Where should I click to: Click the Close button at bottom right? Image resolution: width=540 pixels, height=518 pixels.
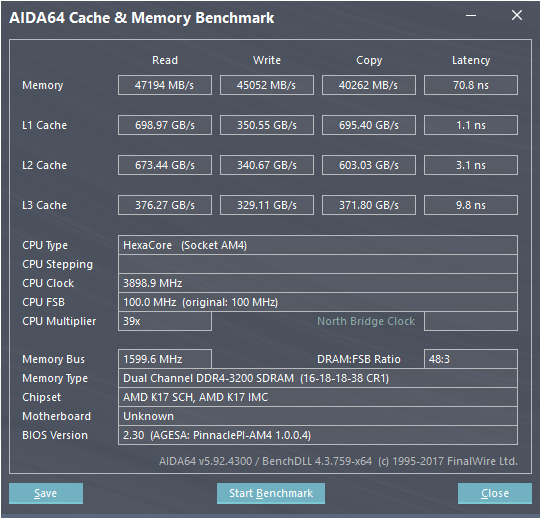point(495,493)
